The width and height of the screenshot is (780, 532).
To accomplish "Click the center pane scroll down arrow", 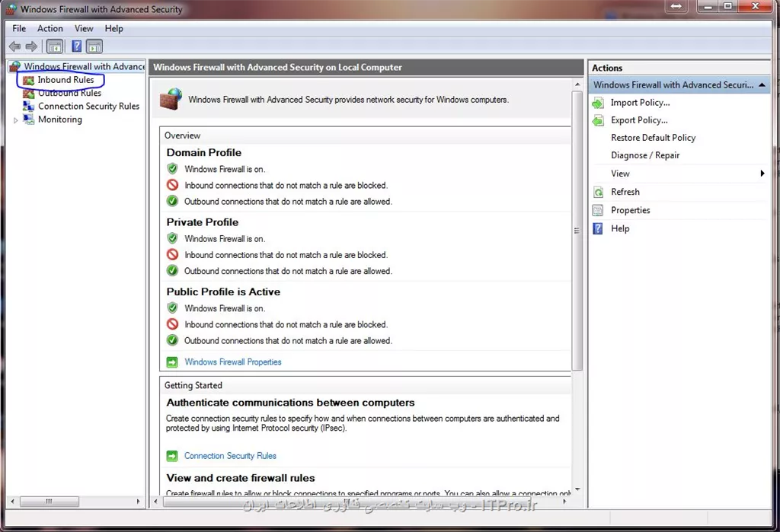I will (577, 489).
